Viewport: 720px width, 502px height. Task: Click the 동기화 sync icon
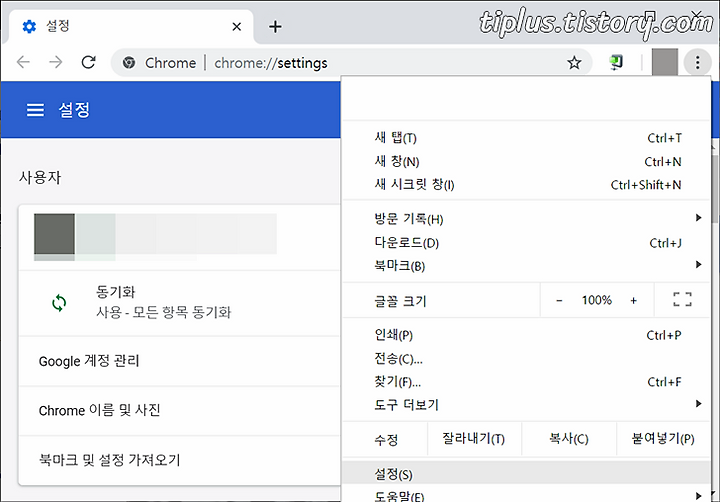[x=59, y=303]
